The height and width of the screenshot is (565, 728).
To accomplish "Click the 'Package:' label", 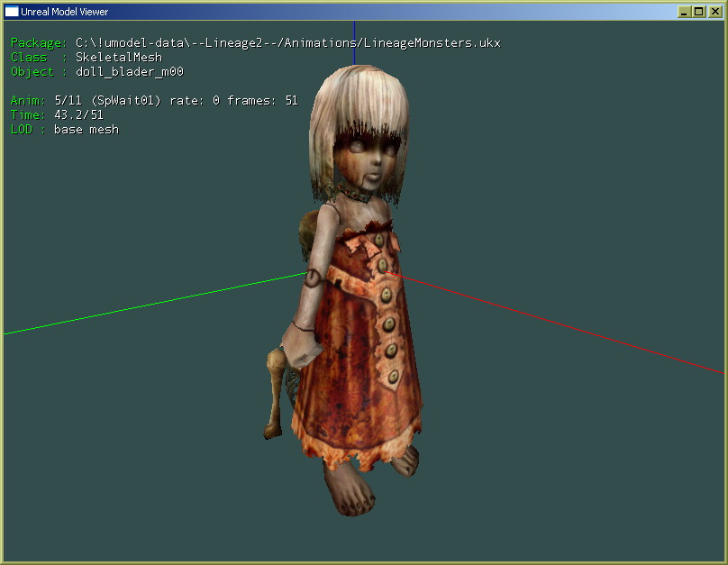I will [x=39, y=43].
